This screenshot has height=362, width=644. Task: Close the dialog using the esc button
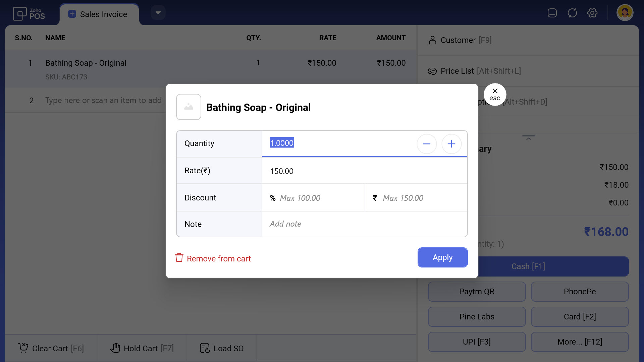(495, 94)
